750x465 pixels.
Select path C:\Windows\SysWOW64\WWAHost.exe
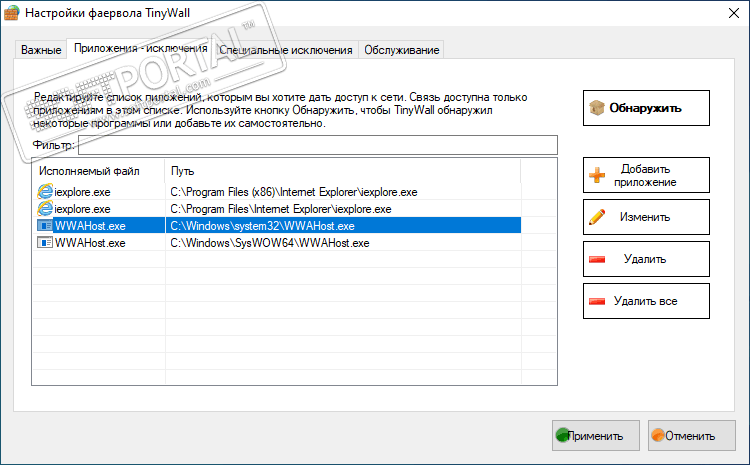coord(270,243)
